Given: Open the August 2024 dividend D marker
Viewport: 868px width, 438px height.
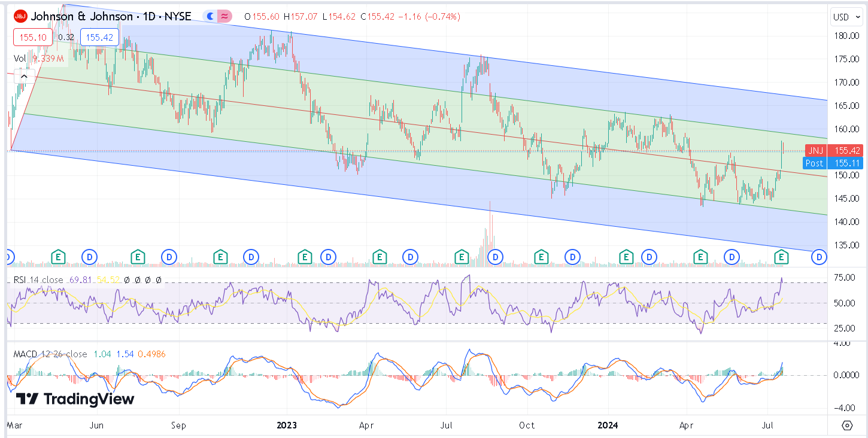Looking at the screenshot, I should (x=819, y=257).
